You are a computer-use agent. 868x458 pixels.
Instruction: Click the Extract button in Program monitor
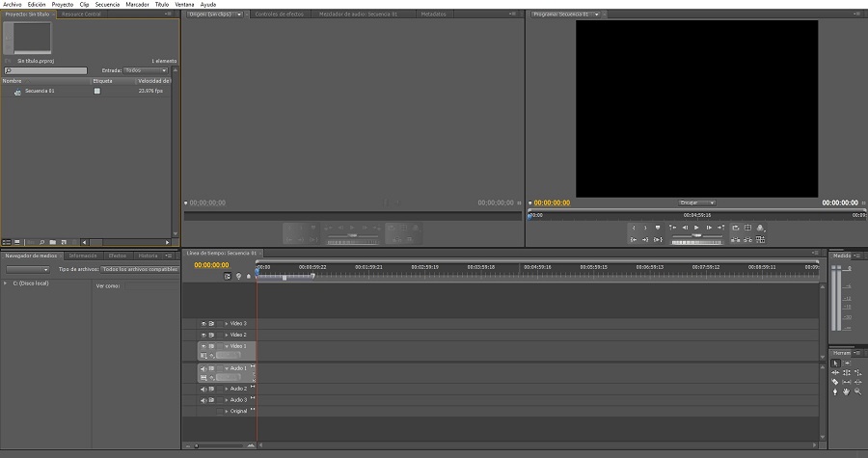coord(747,239)
